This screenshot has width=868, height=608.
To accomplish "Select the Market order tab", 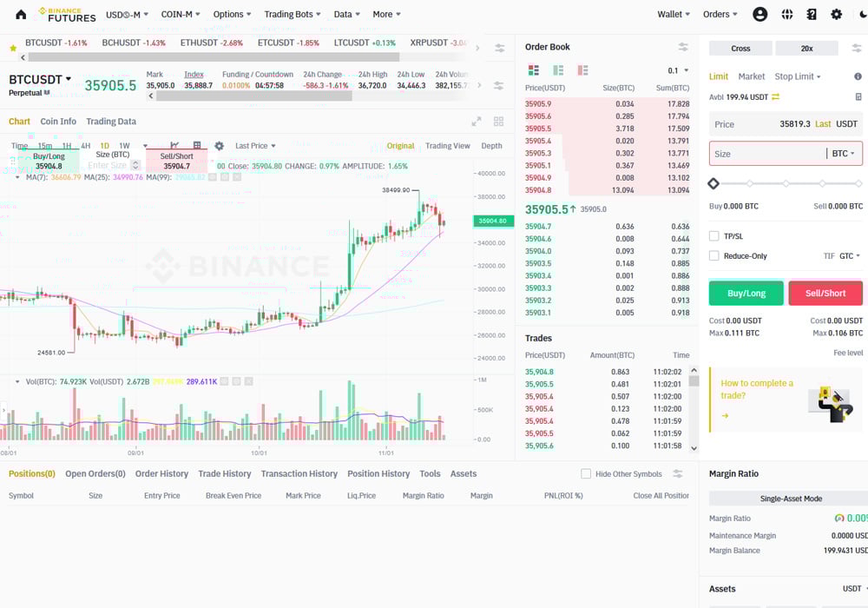I will [x=751, y=76].
